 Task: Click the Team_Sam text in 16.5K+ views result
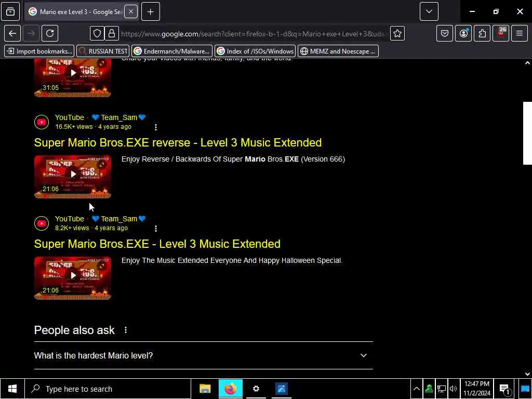[x=119, y=117]
